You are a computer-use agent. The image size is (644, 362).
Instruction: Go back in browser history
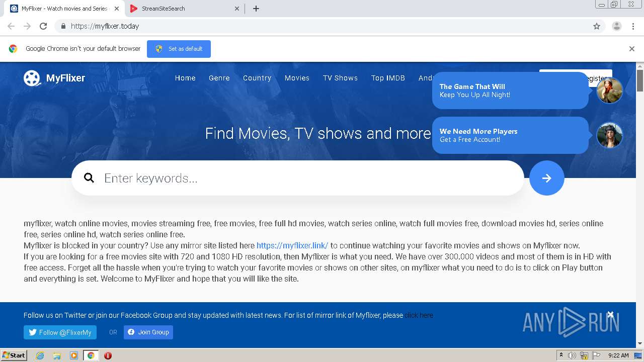pos(11,26)
